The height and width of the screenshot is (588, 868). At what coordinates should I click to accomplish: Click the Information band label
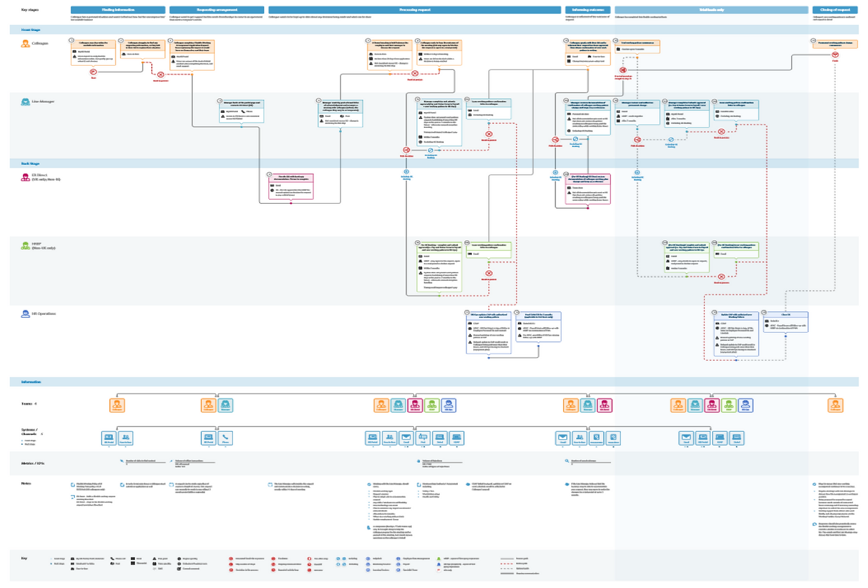click(x=31, y=382)
